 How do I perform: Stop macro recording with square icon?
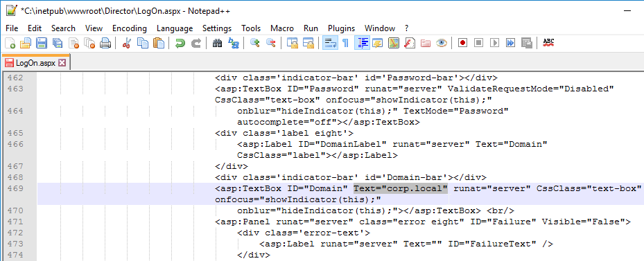pos(479,43)
